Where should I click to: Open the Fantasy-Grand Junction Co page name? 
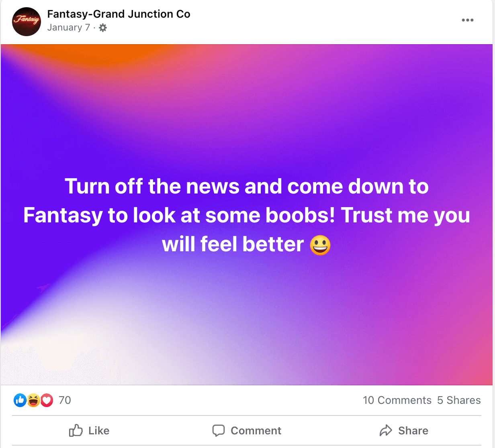click(119, 14)
